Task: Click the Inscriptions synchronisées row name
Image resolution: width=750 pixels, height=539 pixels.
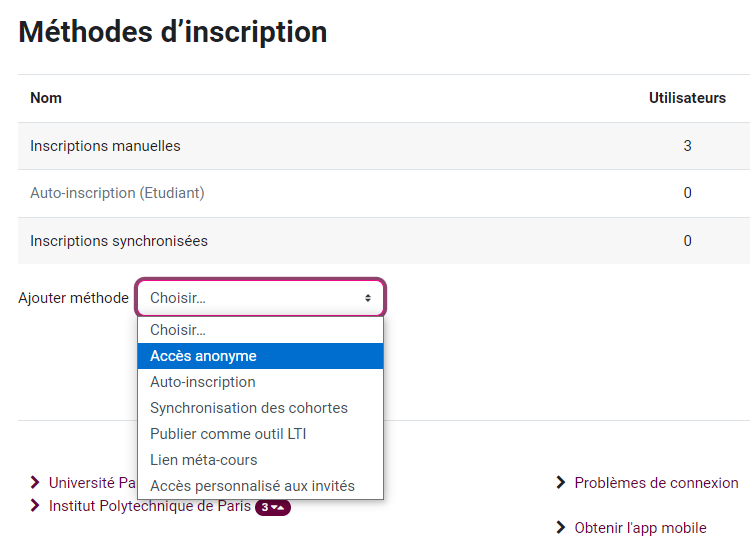Action: [119, 241]
